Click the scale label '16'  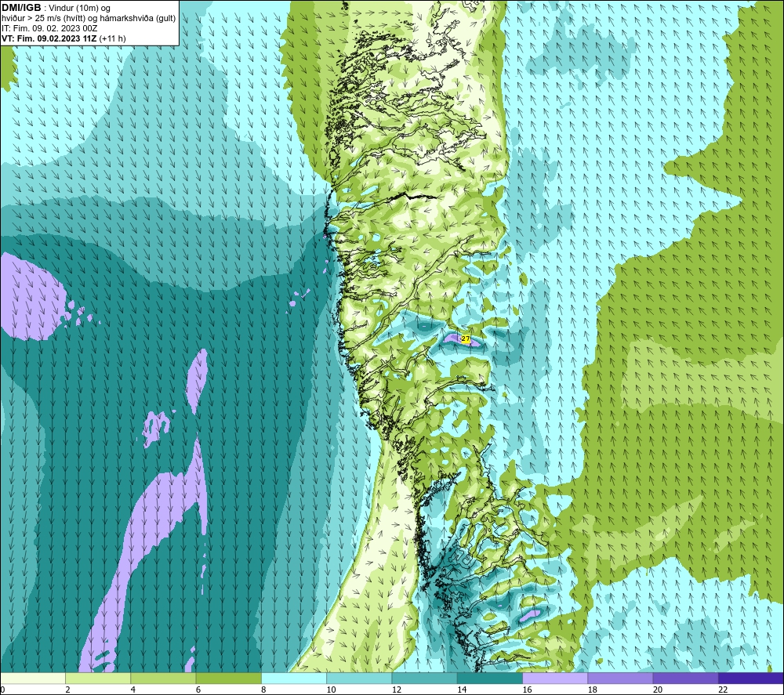(x=527, y=690)
